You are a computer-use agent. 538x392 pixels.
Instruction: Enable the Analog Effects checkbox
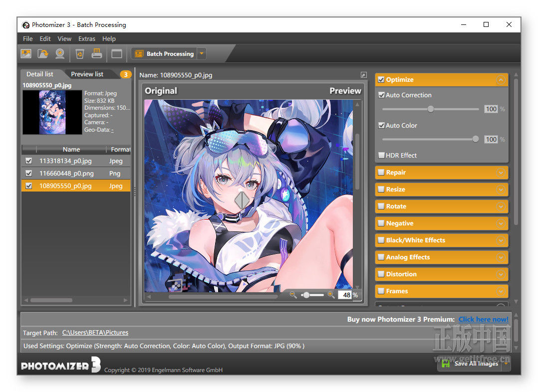point(381,257)
